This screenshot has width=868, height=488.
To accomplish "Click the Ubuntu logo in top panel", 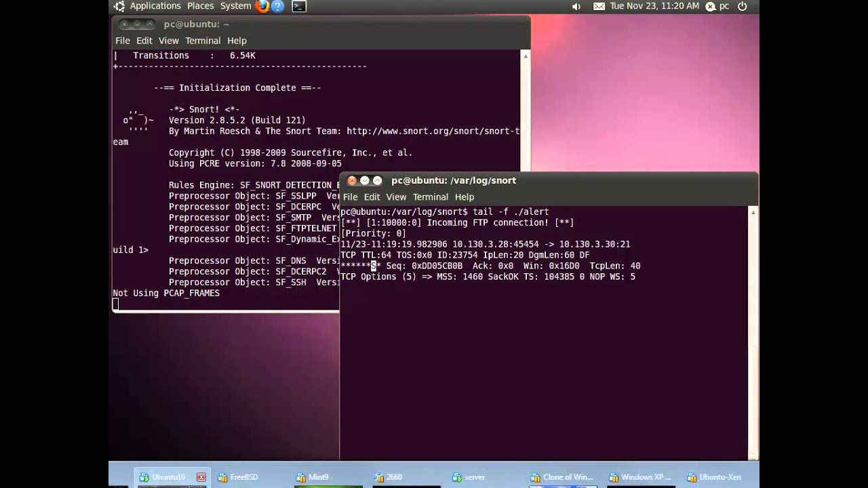I will [x=119, y=6].
